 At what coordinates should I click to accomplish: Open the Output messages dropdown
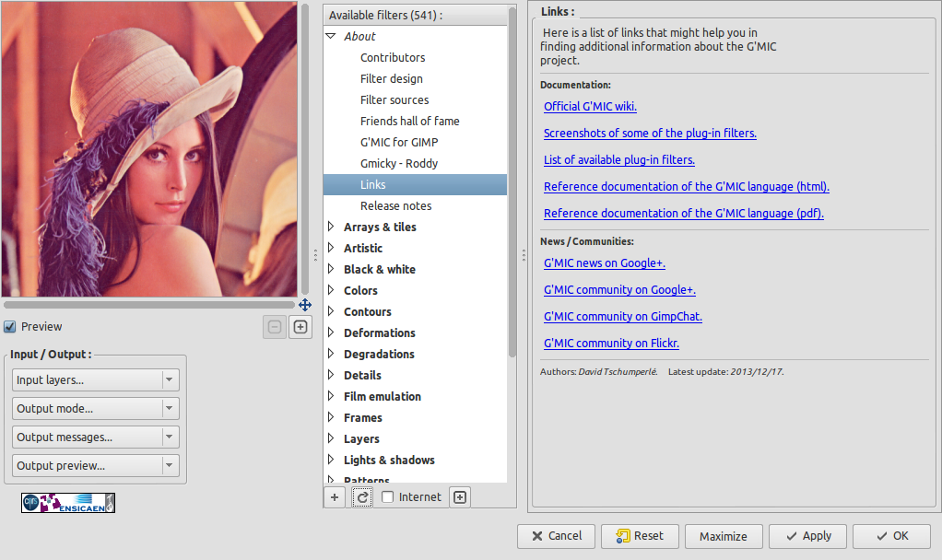tap(96, 437)
